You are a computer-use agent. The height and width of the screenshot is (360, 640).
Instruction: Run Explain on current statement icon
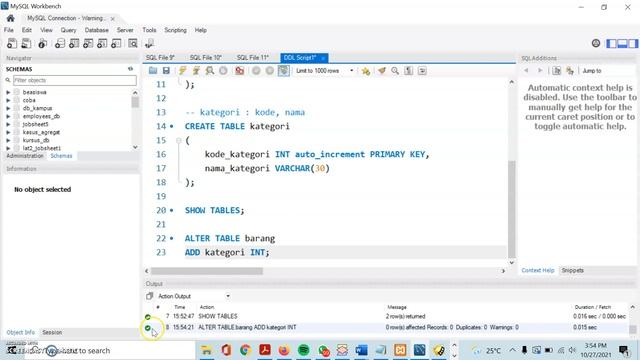click(x=210, y=71)
